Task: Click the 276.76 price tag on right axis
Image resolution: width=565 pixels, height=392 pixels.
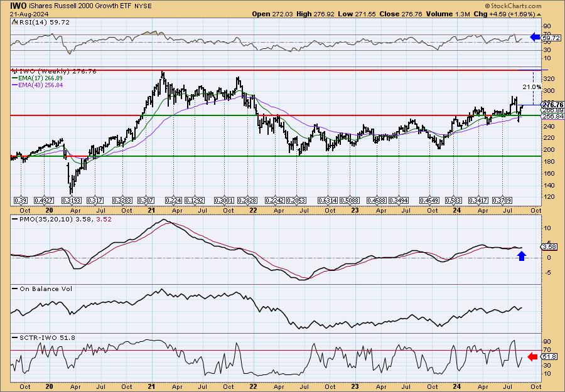Action: (552, 104)
